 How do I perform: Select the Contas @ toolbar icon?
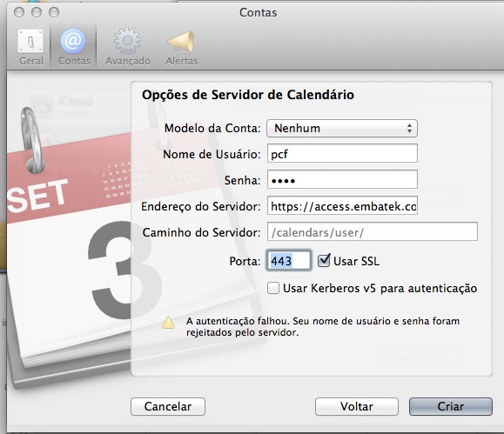click(x=73, y=41)
